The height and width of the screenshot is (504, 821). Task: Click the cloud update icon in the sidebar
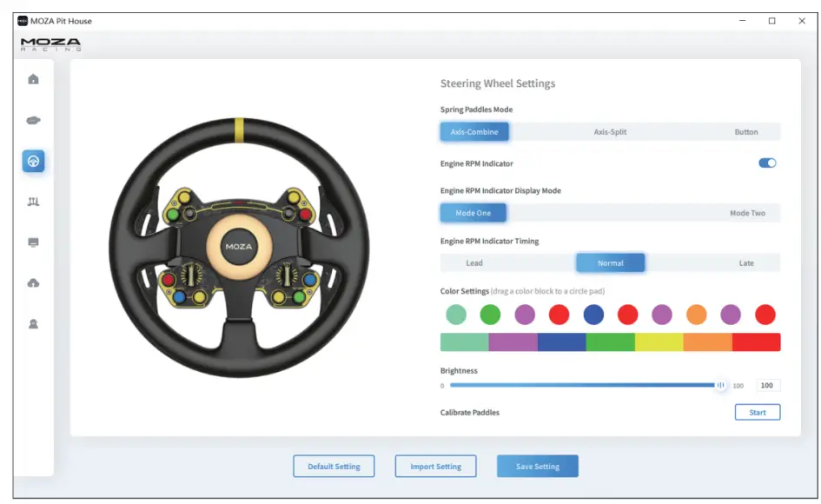click(34, 282)
